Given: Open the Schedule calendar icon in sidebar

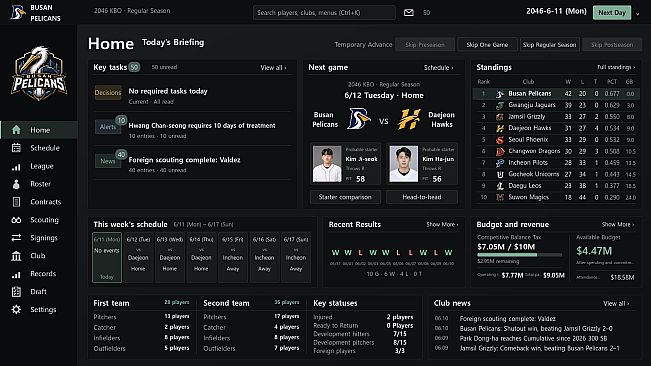Looking at the screenshot, I should [x=16, y=148].
